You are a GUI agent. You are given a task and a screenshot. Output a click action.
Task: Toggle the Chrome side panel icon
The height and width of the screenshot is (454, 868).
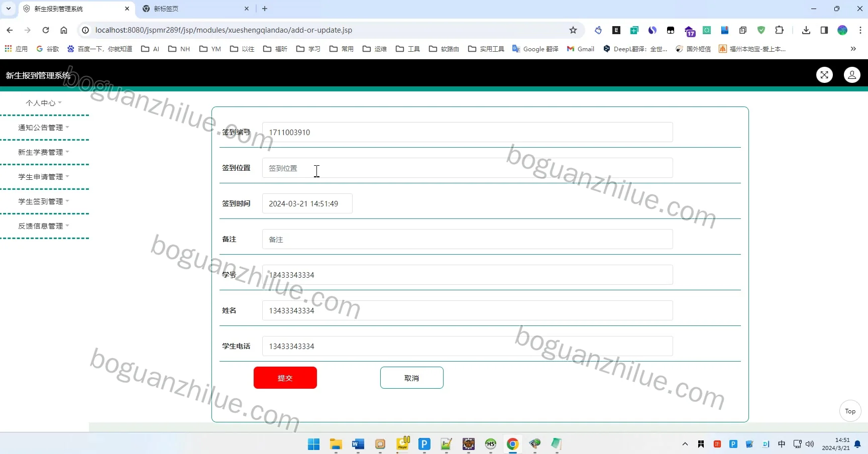click(x=824, y=30)
